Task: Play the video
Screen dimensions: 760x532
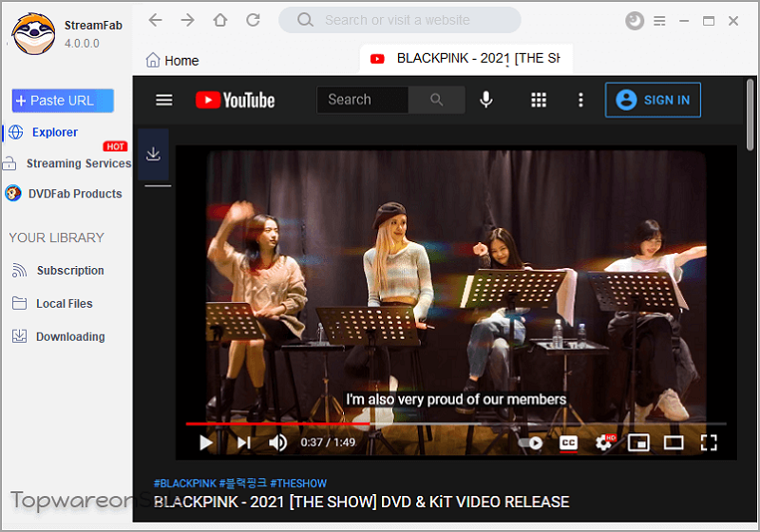Action: pos(206,443)
